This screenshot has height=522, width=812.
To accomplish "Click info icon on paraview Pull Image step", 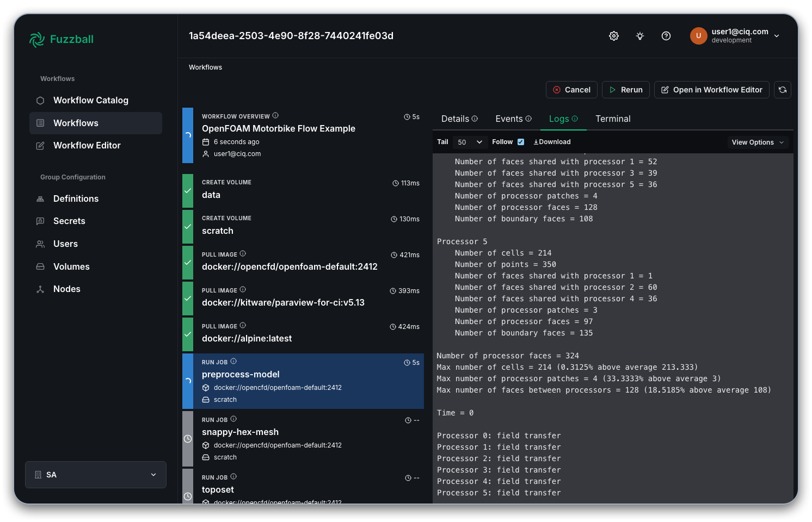I will coord(243,289).
